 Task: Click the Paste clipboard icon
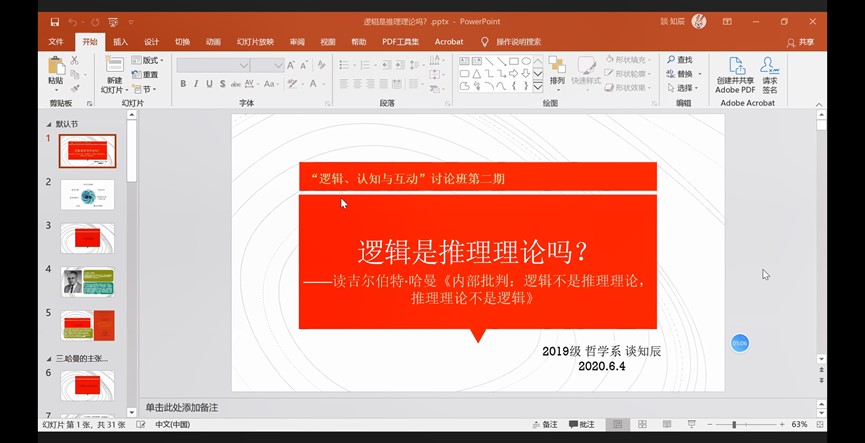pos(56,67)
